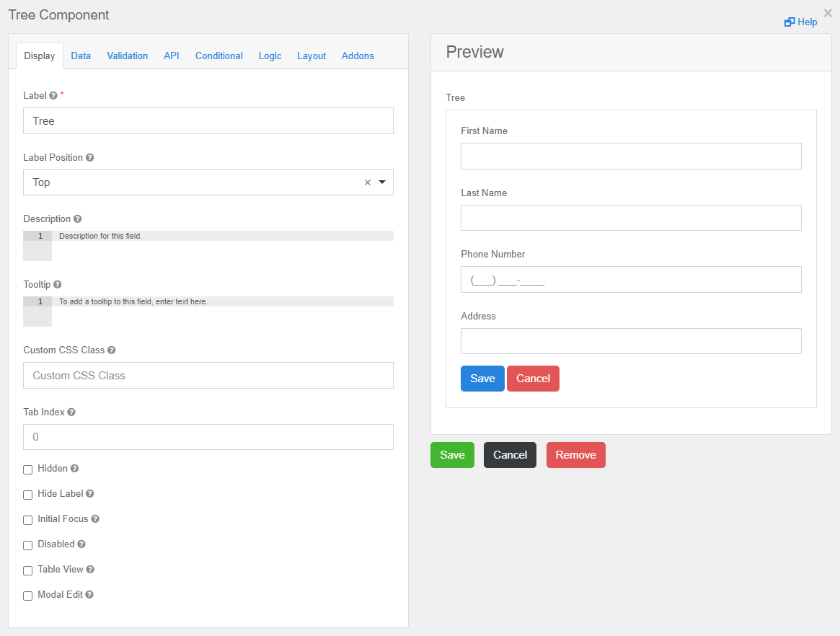The image size is (840, 636).
Task: Click the Hide Label help icon
Action: point(90,493)
